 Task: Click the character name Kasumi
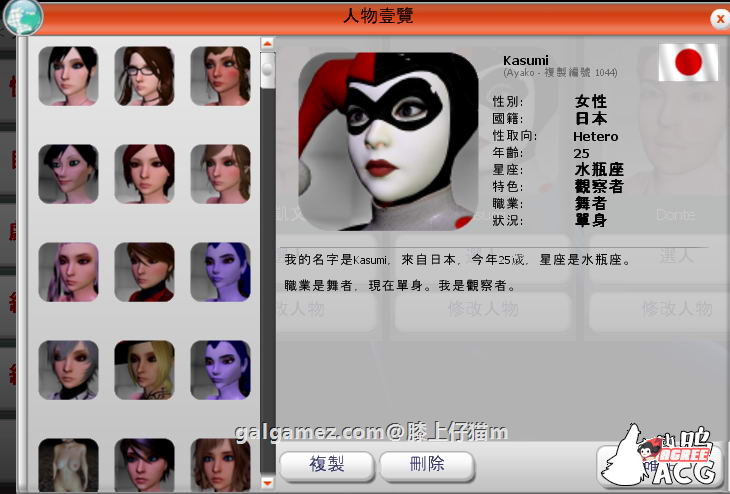click(x=526, y=61)
